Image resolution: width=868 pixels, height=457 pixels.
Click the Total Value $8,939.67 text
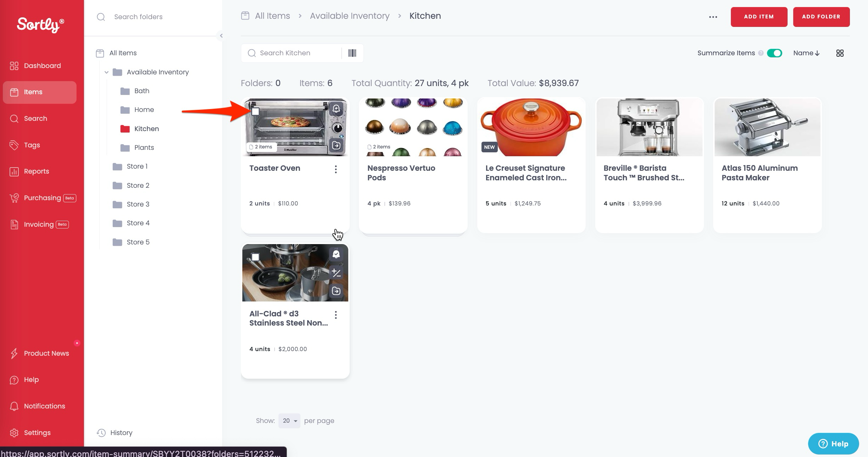pyautogui.click(x=533, y=83)
